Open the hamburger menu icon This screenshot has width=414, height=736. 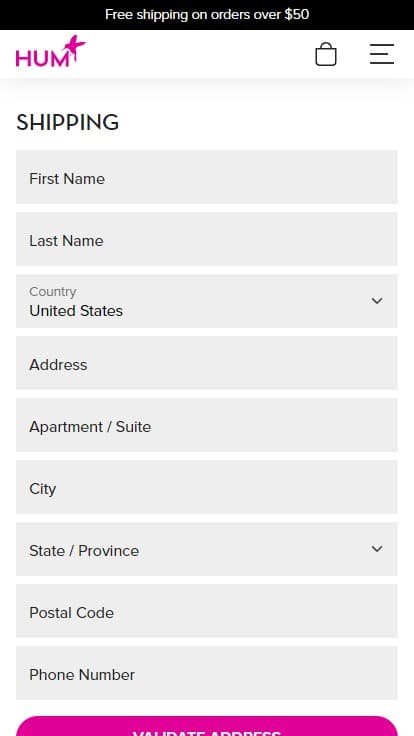pyautogui.click(x=382, y=54)
